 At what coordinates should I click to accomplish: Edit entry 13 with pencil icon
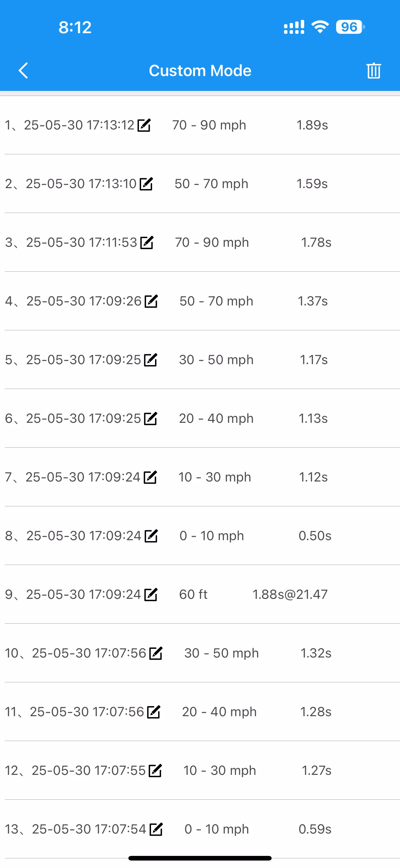(156, 829)
